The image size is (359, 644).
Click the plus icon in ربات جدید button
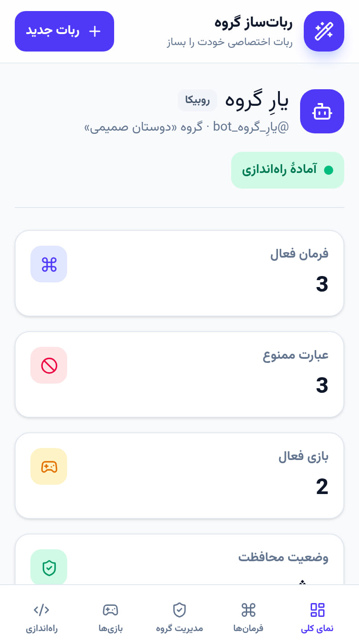94,31
